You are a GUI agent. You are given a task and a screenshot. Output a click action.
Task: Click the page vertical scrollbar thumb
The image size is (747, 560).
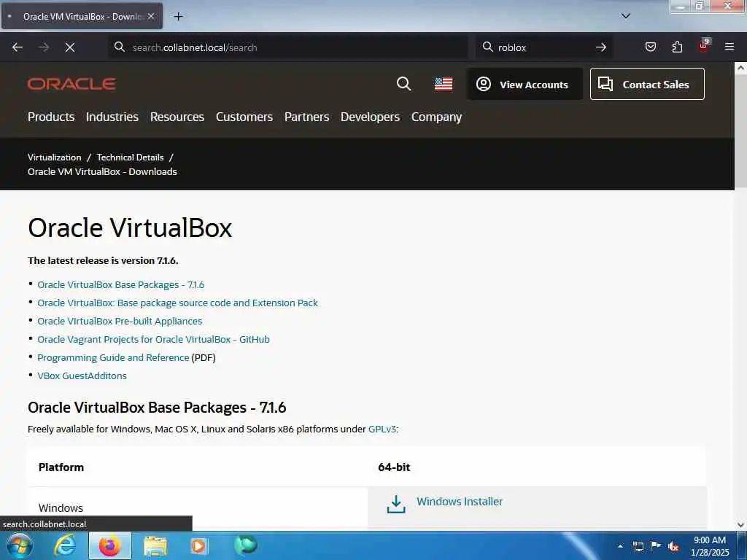[x=741, y=131]
